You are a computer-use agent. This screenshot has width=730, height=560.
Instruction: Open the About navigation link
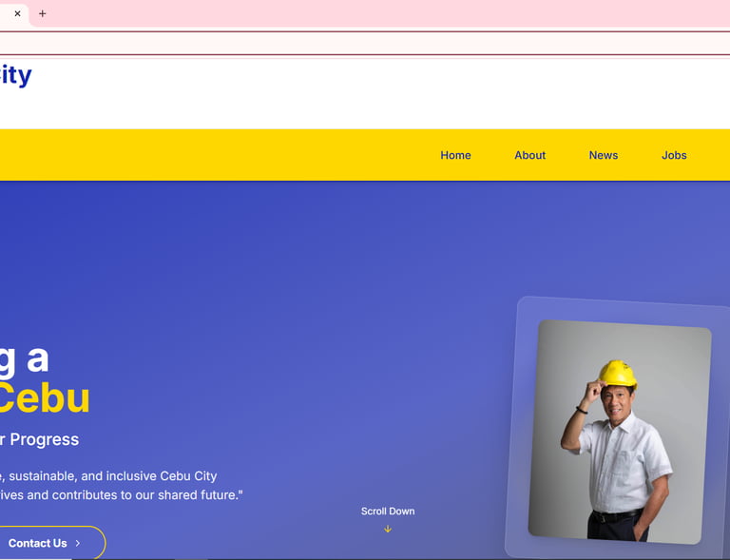pyautogui.click(x=529, y=155)
